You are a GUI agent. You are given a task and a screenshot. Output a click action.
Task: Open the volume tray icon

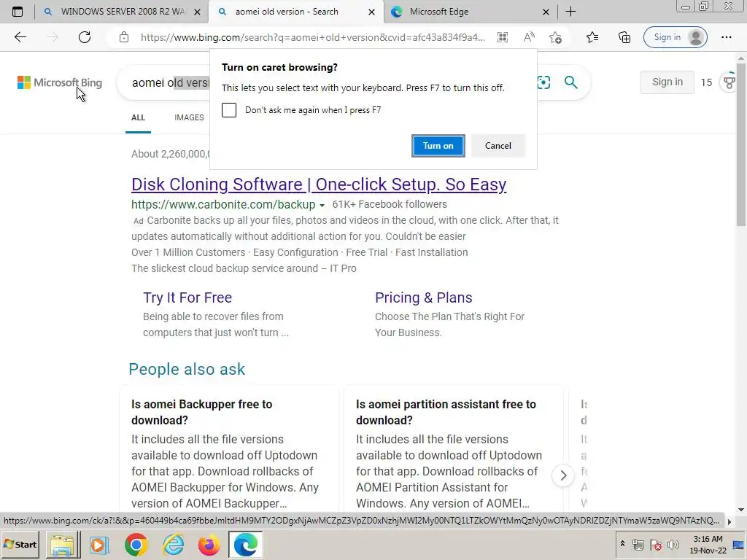(x=673, y=545)
